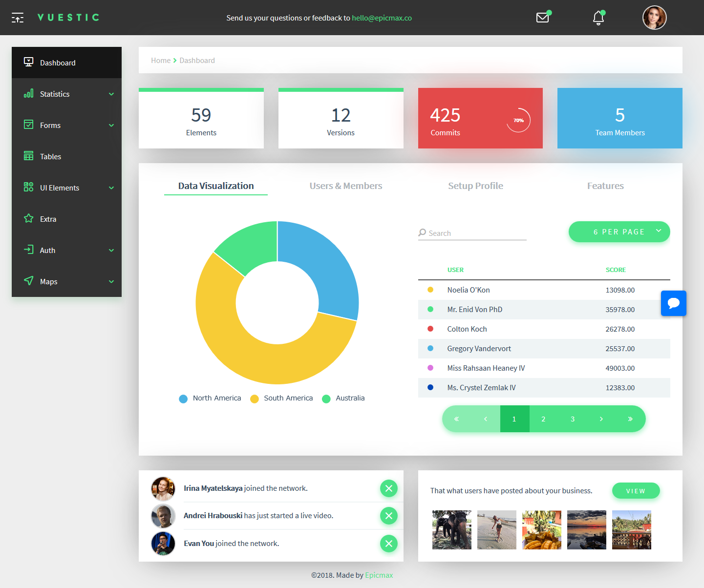This screenshot has height=588, width=704.
Task: Dismiss Irina Myatelskaya notification
Action: (x=389, y=488)
